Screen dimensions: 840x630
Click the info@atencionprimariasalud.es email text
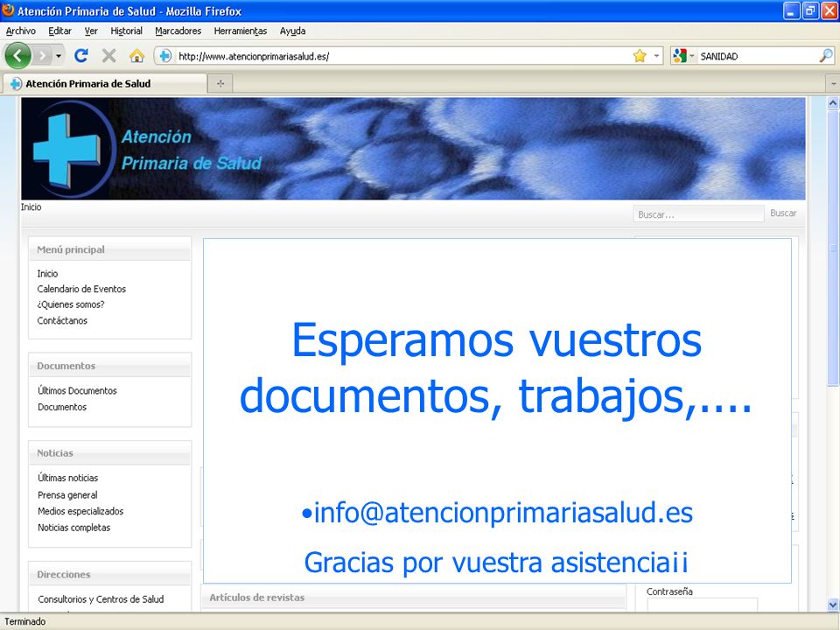pos(502,513)
